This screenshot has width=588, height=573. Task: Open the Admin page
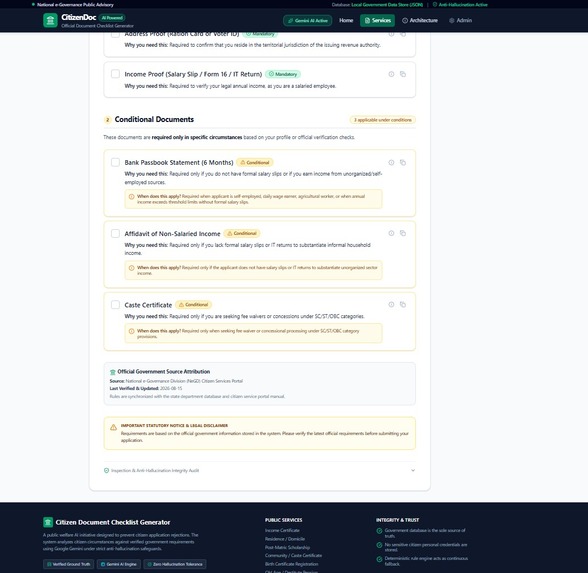[460, 20]
